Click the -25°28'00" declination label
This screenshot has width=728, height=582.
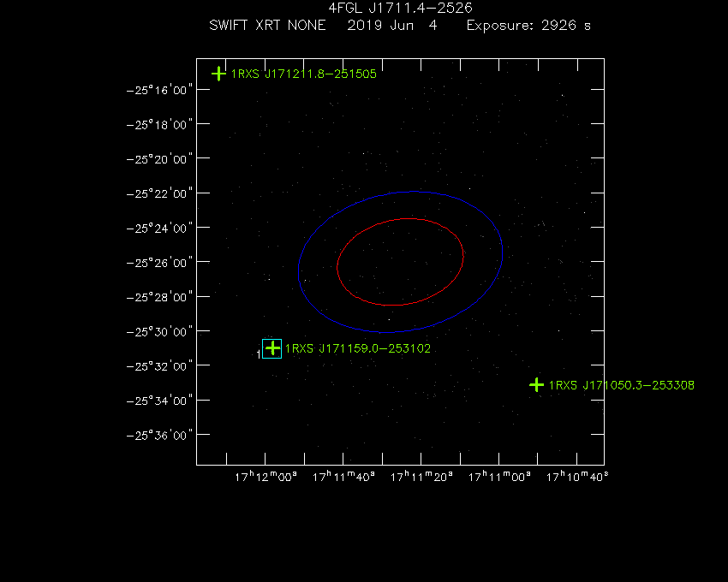(x=159, y=297)
